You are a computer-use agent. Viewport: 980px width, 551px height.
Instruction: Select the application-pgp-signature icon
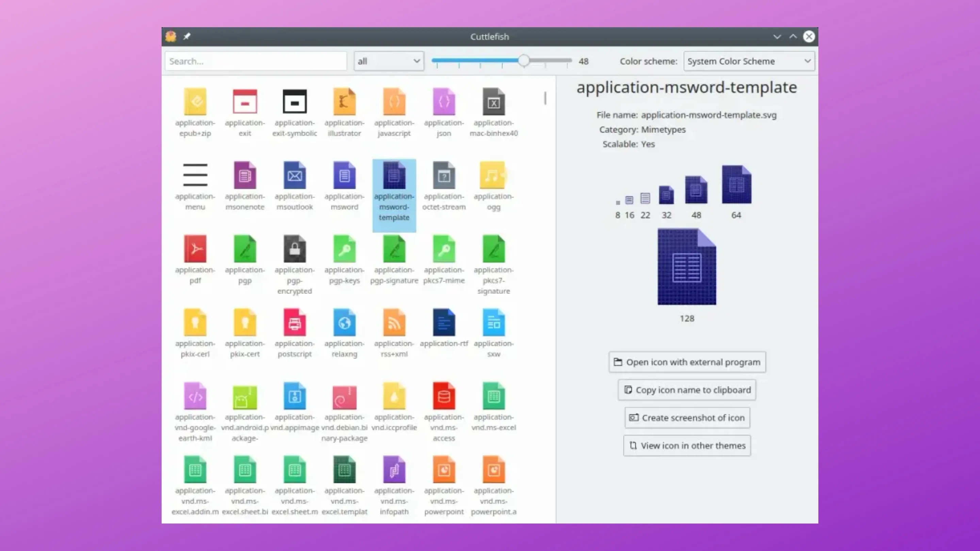coord(394,249)
